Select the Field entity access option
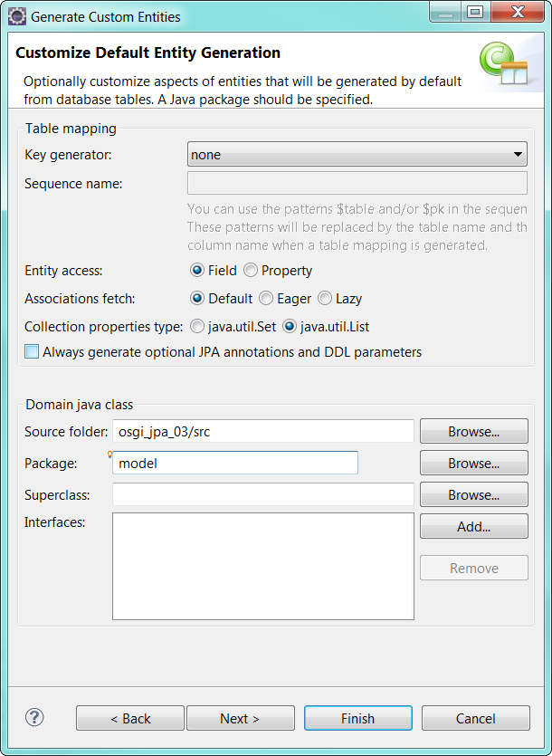 pos(197,271)
